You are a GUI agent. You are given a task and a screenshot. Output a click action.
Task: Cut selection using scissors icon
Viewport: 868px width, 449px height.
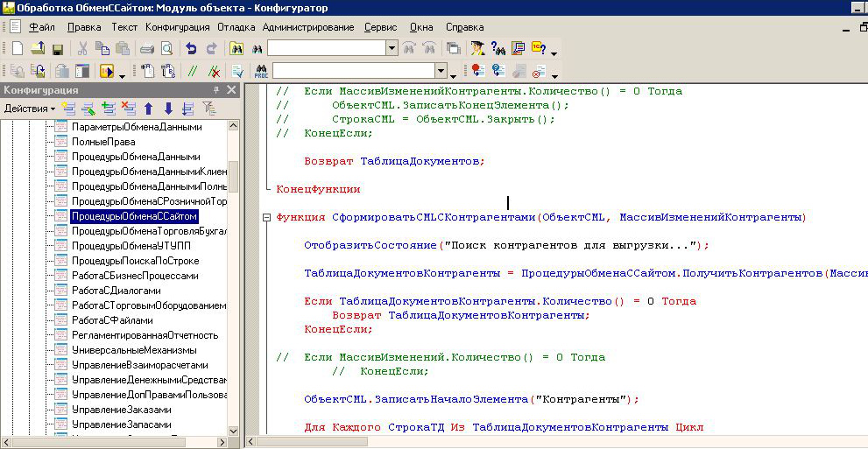82,49
